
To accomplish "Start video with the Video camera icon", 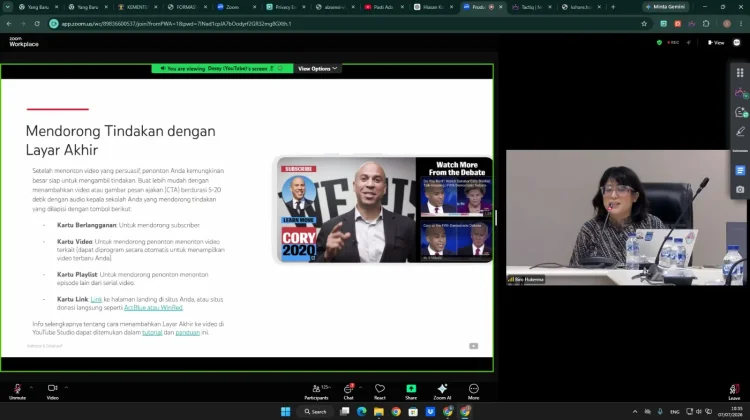I will pos(53,391).
